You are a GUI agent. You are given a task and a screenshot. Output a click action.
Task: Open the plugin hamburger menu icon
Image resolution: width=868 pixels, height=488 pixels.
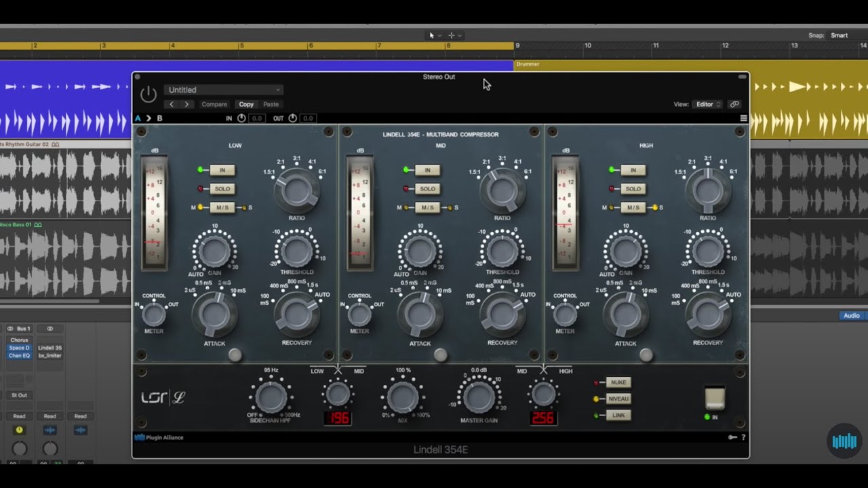pos(743,118)
